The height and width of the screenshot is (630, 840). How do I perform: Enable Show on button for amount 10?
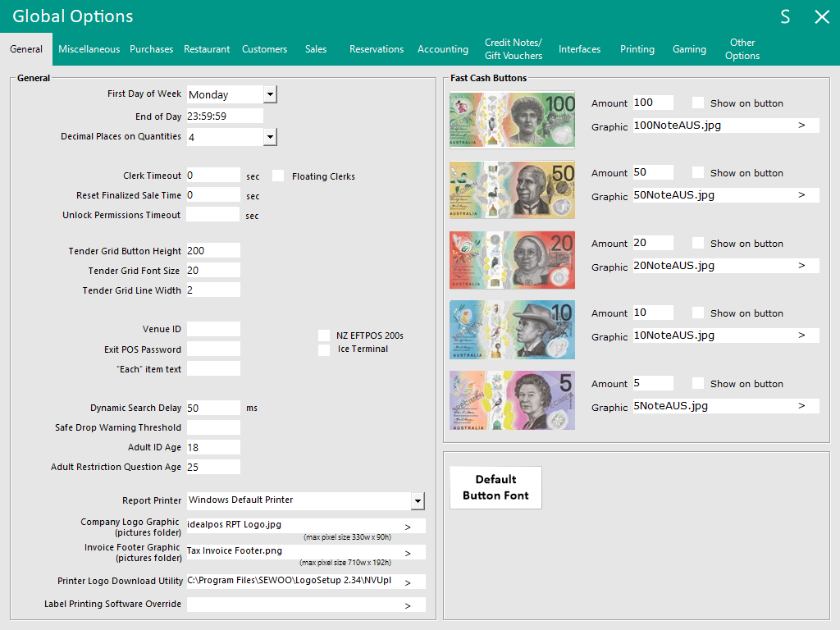pyautogui.click(x=698, y=313)
